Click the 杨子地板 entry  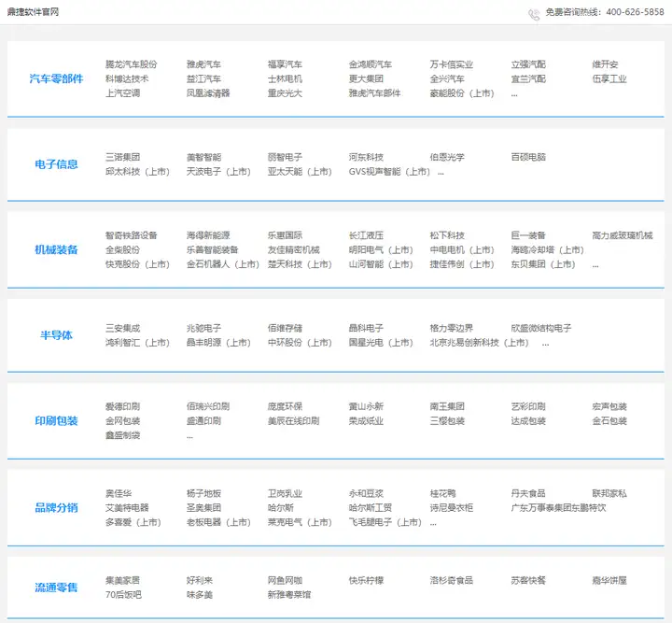point(203,493)
